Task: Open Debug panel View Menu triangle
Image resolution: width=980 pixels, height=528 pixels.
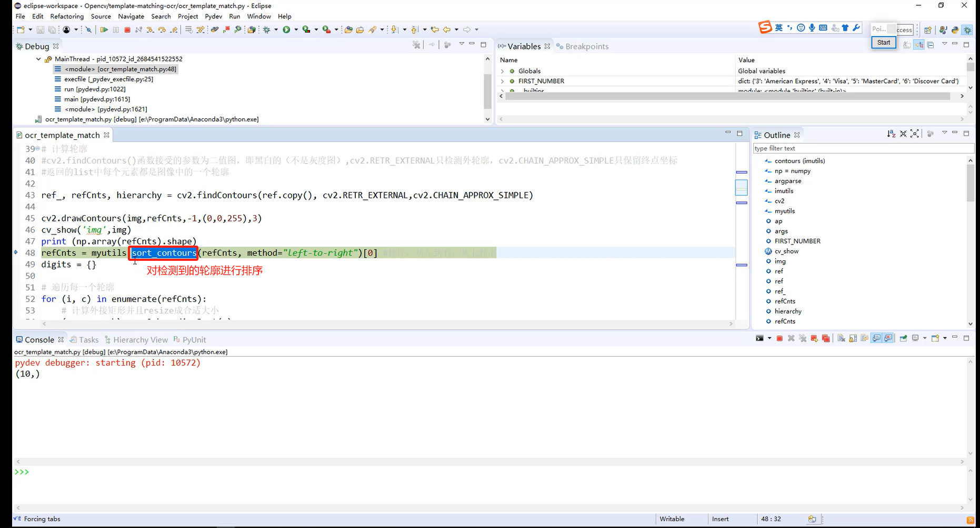Action: tap(462, 44)
